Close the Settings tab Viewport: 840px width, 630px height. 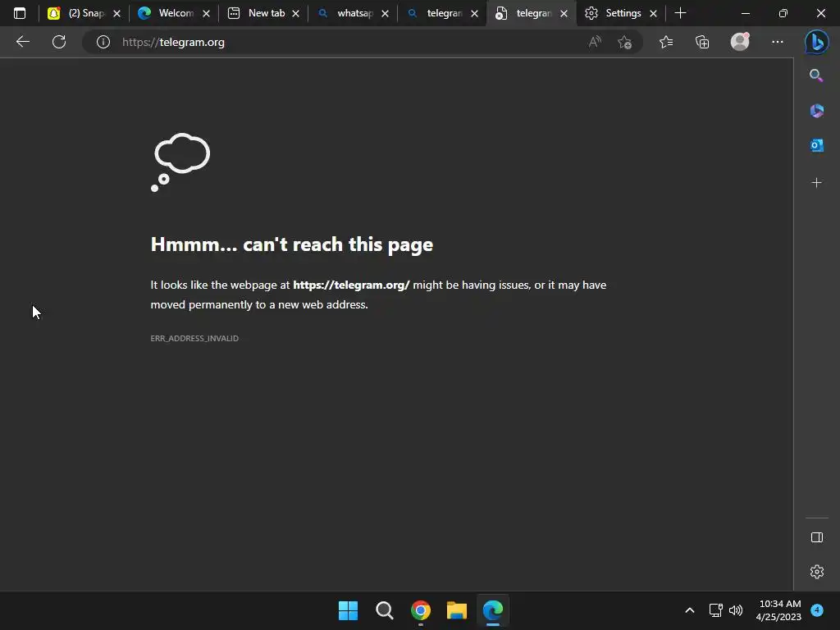pos(654,13)
